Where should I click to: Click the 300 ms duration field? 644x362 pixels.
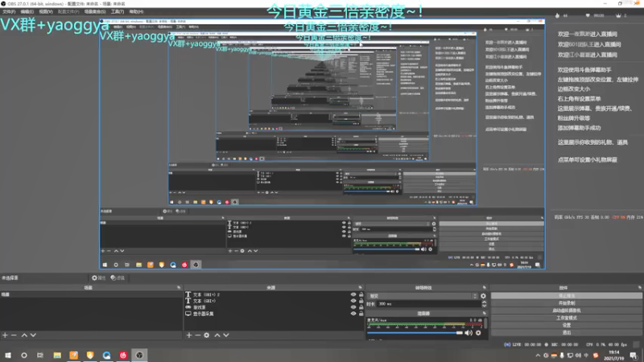point(429,304)
